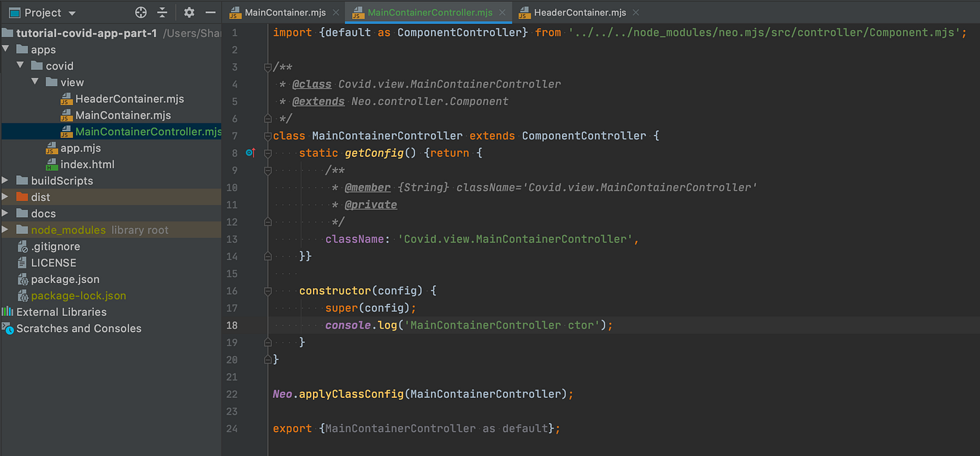Close the HeaderContainer.mjs tab
This screenshot has height=456, width=980.
tap(635, 12)
